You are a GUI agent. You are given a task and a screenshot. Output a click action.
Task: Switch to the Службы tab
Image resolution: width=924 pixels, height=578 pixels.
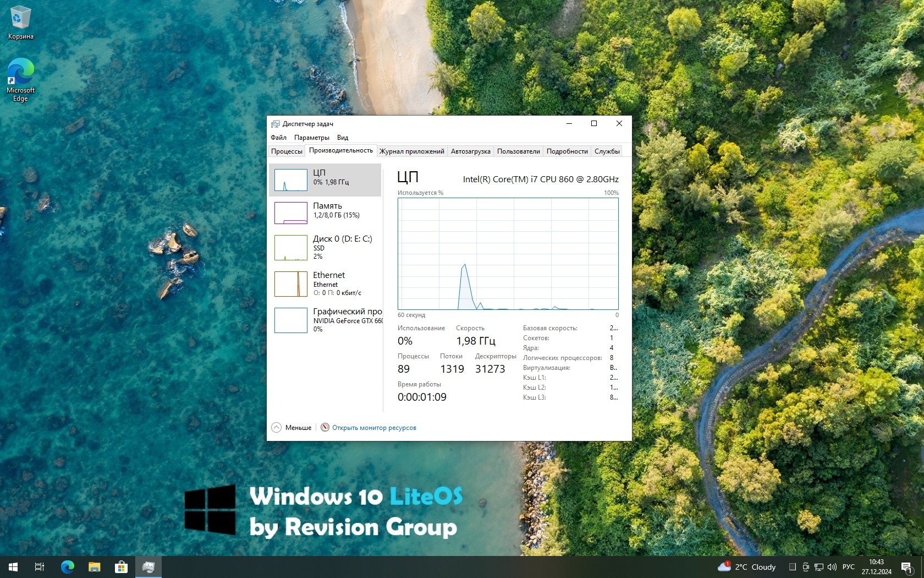[x=607, y=151]
